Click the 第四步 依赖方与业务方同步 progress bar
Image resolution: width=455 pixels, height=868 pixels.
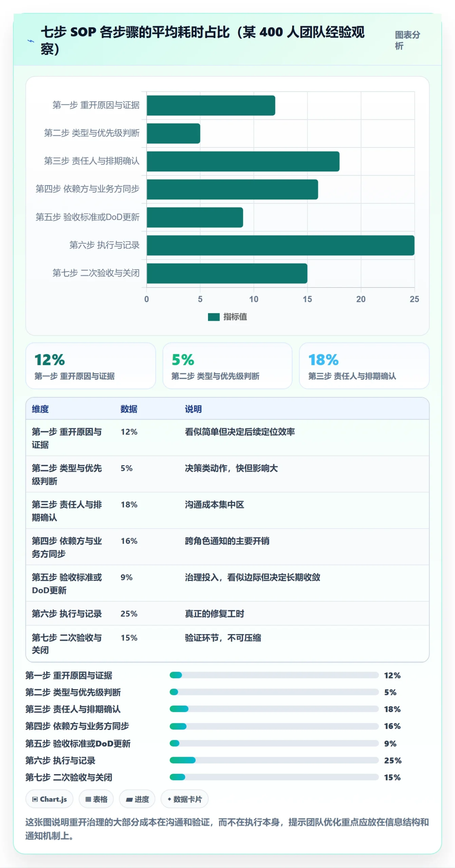(x=274, y=726)
